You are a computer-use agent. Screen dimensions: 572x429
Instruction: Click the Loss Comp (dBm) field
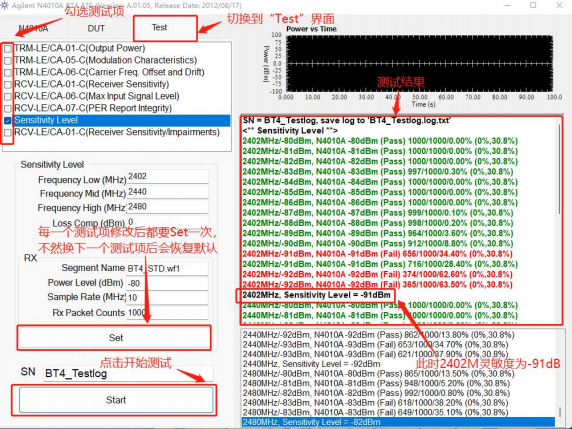click(x=167, y=222)
